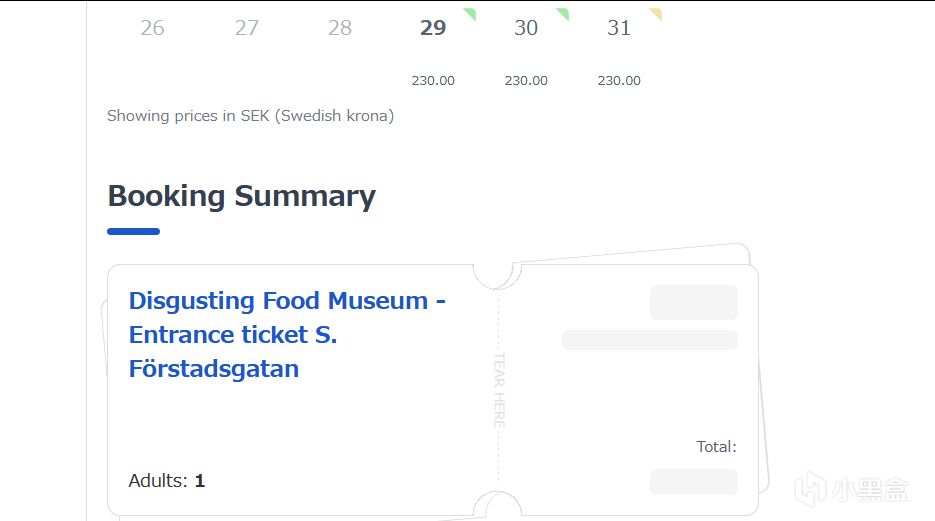Click the greyed-out date 27
Image resolution: width=935 pixels, height=521 pixels.
coord(247,29)
